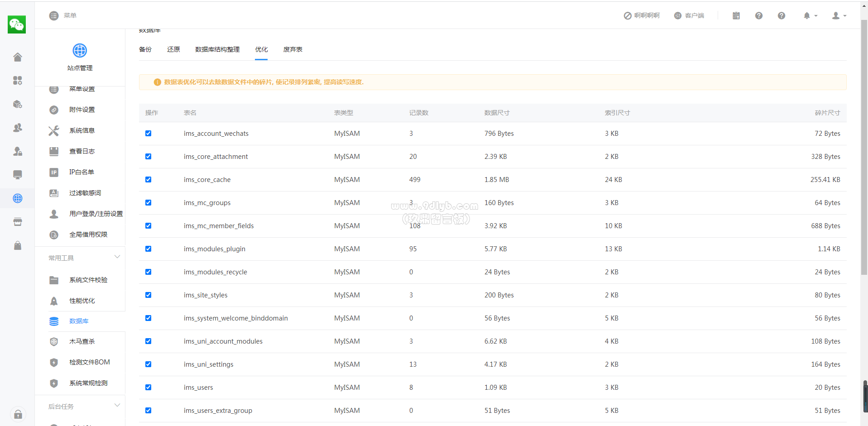
Task: Switch to the 废弃表 tab
Action: click(x=293, y=49)
